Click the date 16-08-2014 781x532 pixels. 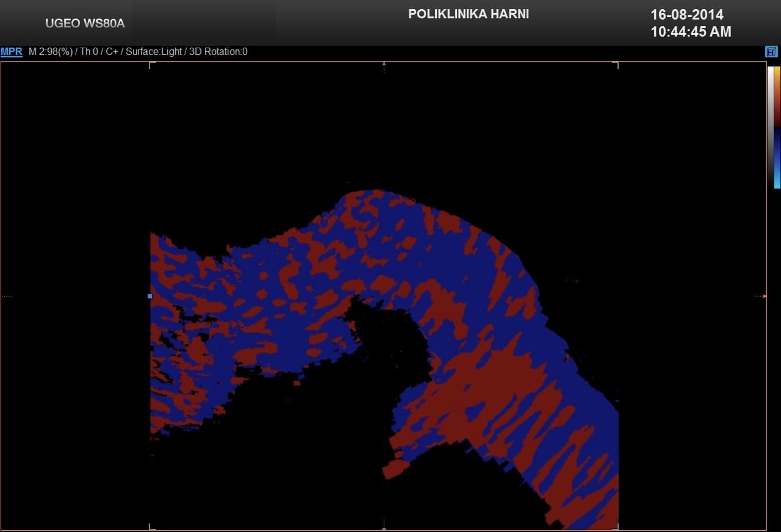[x=686, y=15]
